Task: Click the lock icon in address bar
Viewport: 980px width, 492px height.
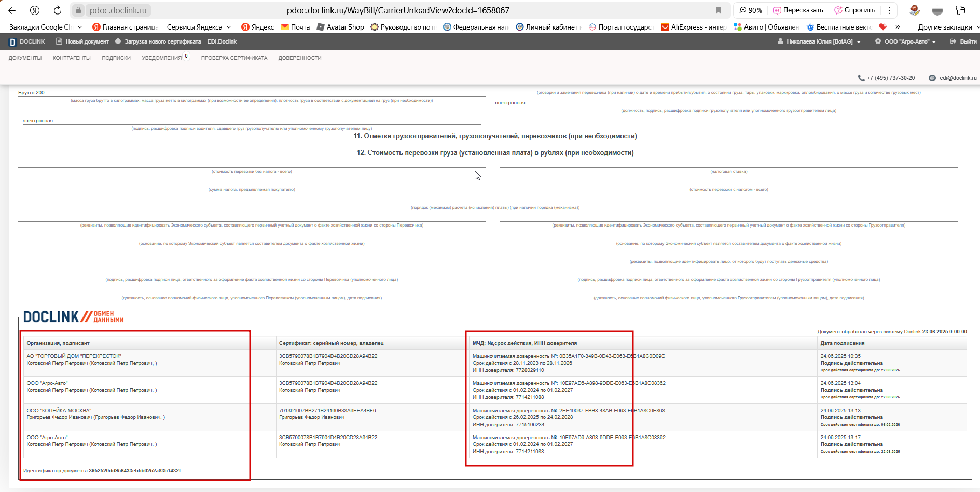Action: point(78,10)
